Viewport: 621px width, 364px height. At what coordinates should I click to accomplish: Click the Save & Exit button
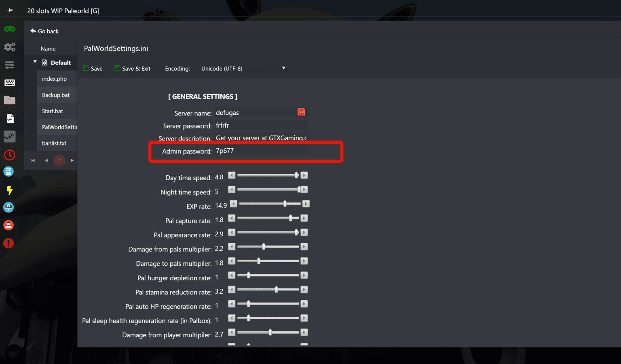[133, 68]
